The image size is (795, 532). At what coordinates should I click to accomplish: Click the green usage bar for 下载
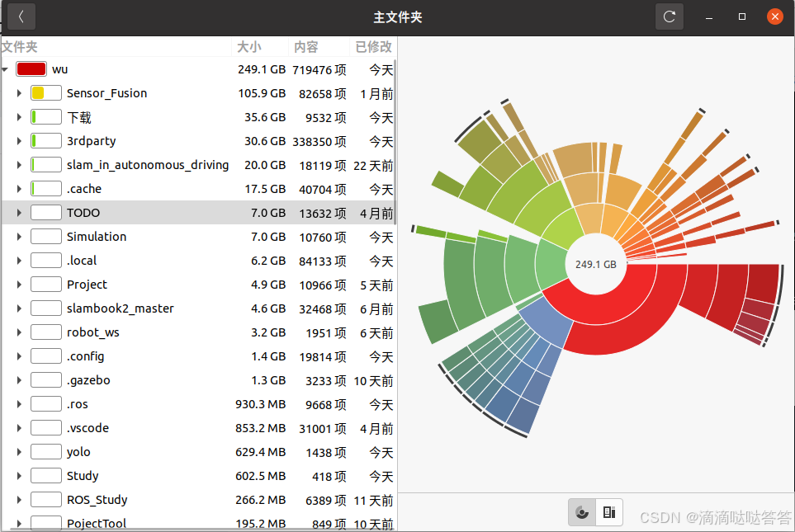[x=45, y=117]
